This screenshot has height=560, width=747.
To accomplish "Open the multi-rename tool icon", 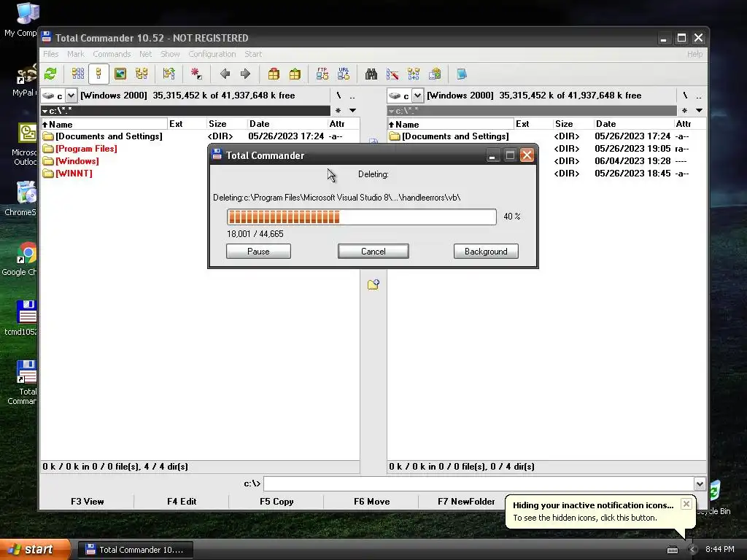I will click(x=392, y=74).
